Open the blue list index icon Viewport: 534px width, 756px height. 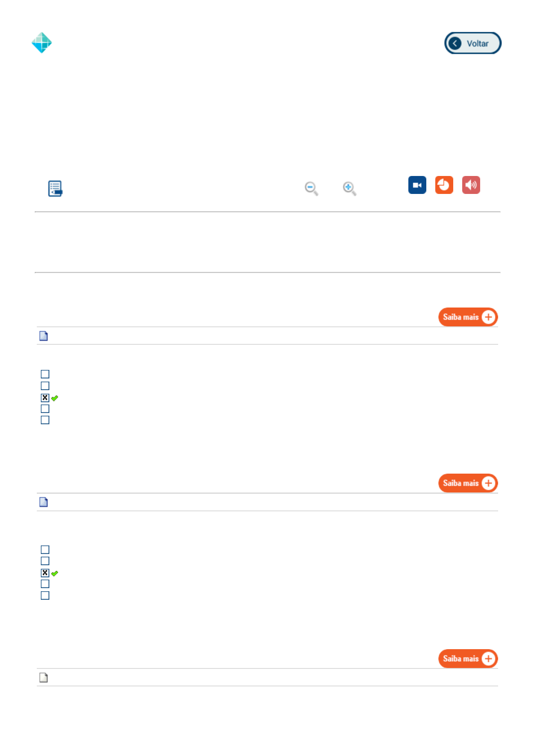[55, 189]
